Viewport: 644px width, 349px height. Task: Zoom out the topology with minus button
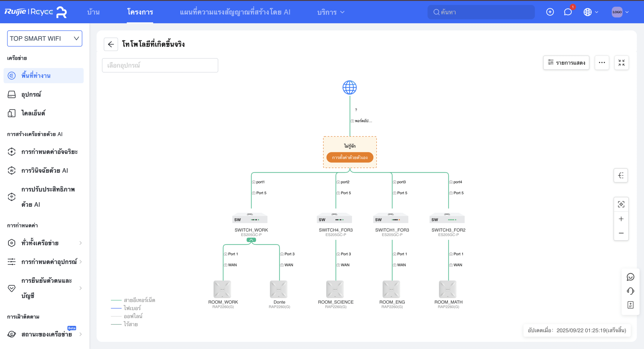click(x=621, y=233)
